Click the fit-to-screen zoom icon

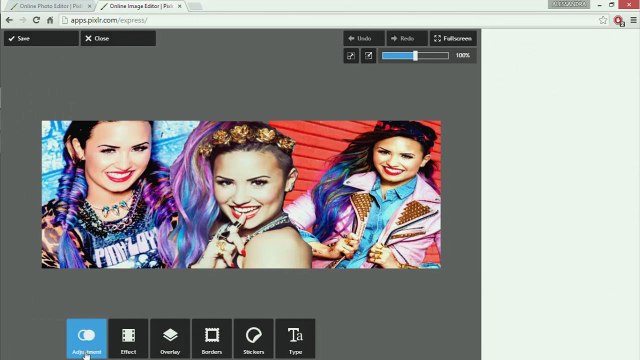tap(351, 56)
